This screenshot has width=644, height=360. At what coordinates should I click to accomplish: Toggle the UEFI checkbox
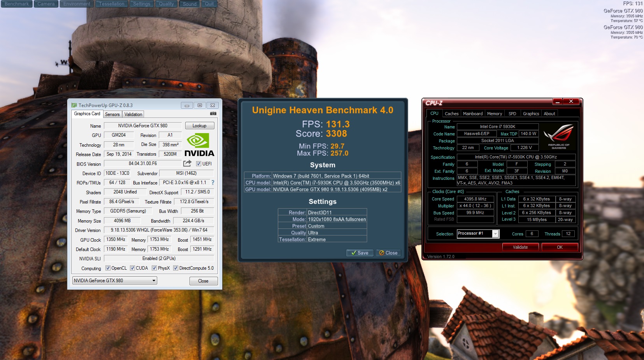(198, 164)
